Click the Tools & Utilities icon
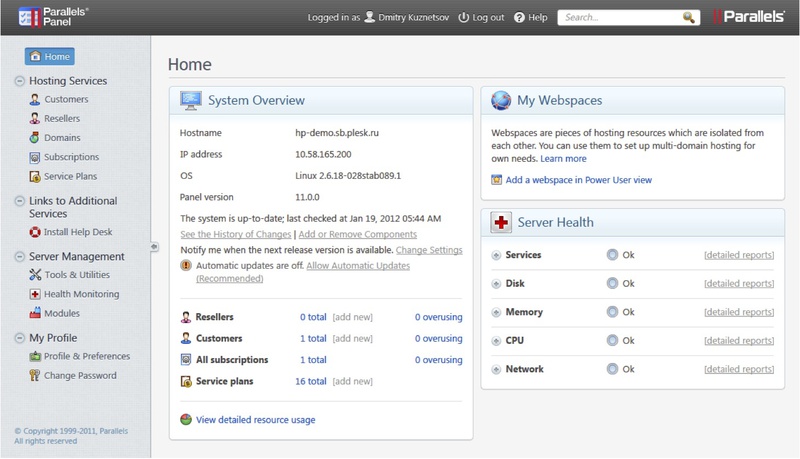The image size is (800, 459). [35, 275]
